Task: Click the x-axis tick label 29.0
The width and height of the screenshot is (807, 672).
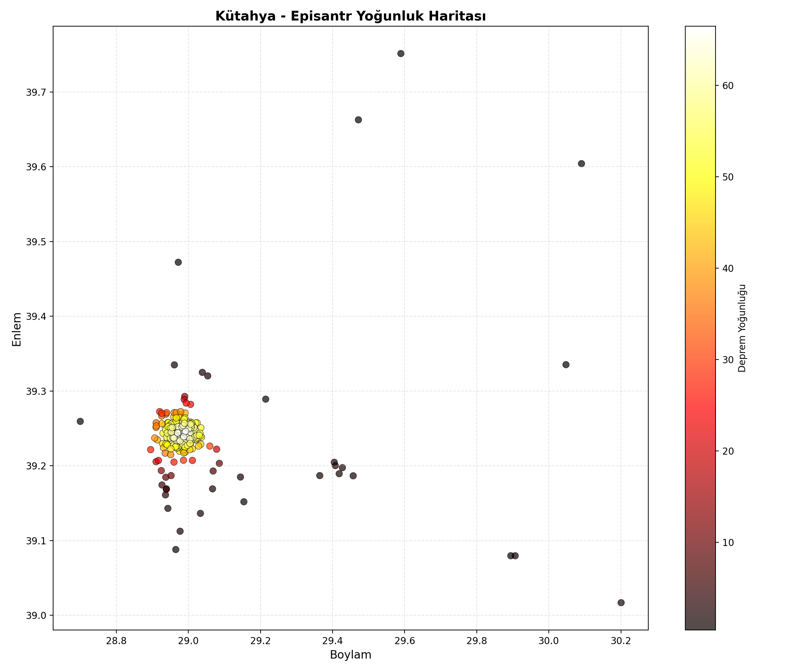Action: point(188,640)
